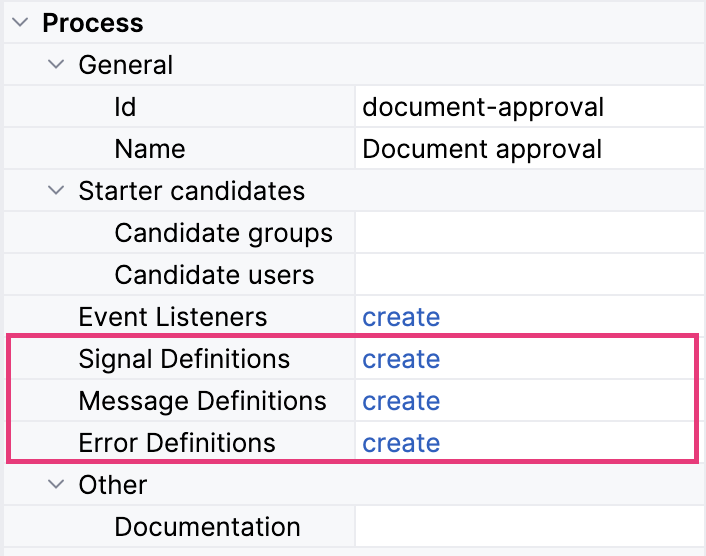This screenshot has width=706, height=556.
Task: Collapse the Starter candidates chevron
Action: click(56, 191)
